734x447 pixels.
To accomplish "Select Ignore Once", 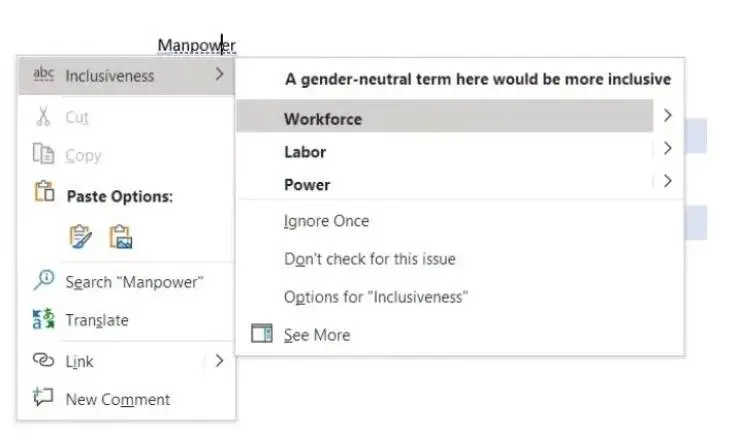I will point(326,221).
